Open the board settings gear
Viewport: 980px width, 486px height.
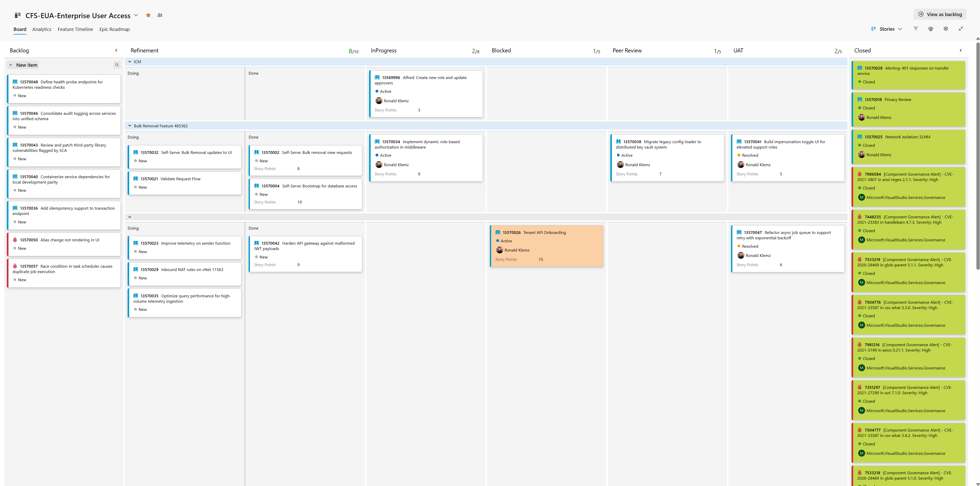tap(946, 29)
